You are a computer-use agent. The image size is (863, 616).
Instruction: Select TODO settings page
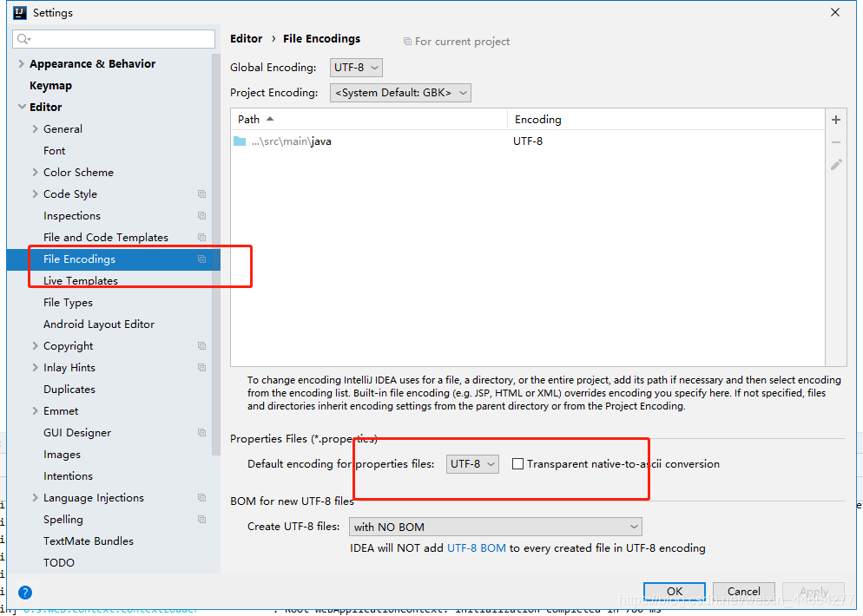click(59, 563)
